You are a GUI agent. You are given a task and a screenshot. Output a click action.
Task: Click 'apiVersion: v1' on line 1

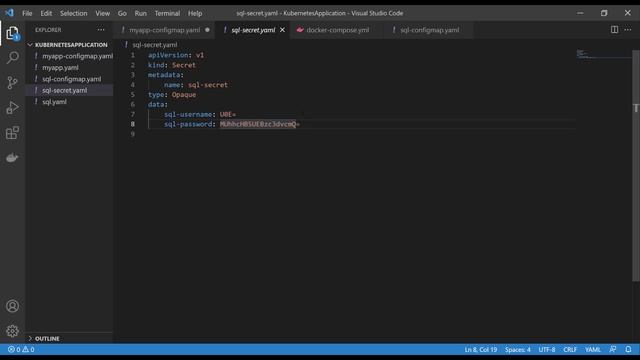click(176, 55)
